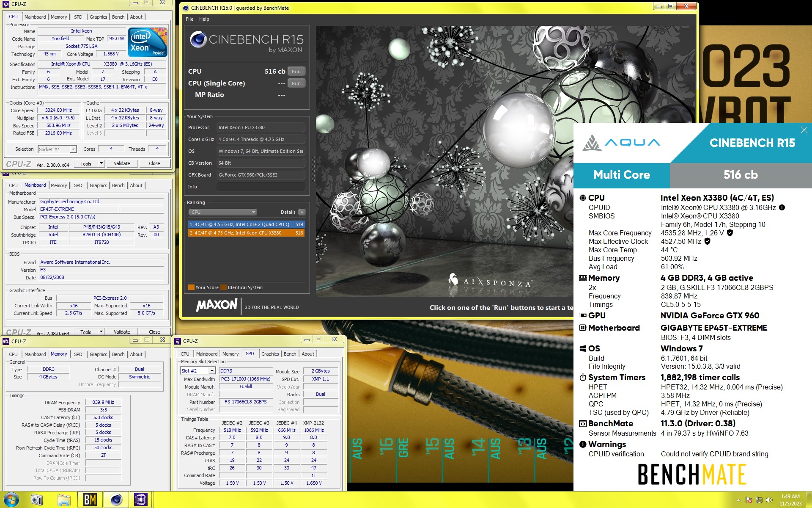This screenshot has width=812, height=508.
Task: Select CPU tab in Memory CPU-Z window
Action: click(x=14, y=354)
